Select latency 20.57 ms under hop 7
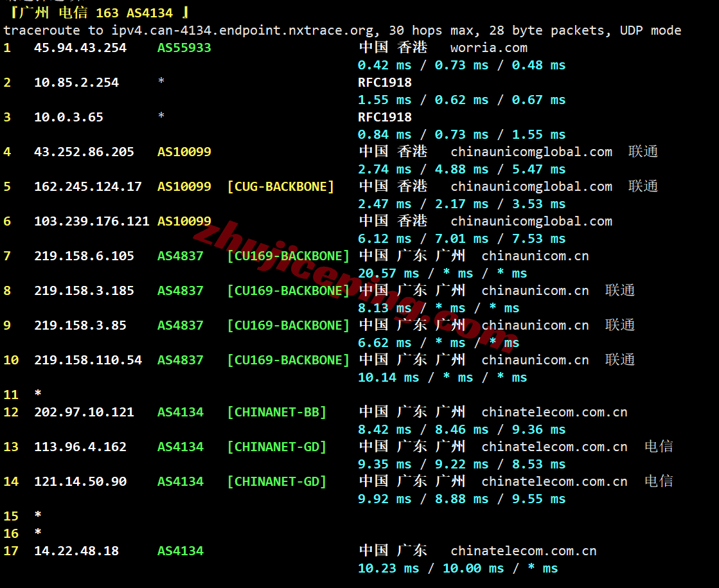719x588 pixels. click(x=388, y=274)
